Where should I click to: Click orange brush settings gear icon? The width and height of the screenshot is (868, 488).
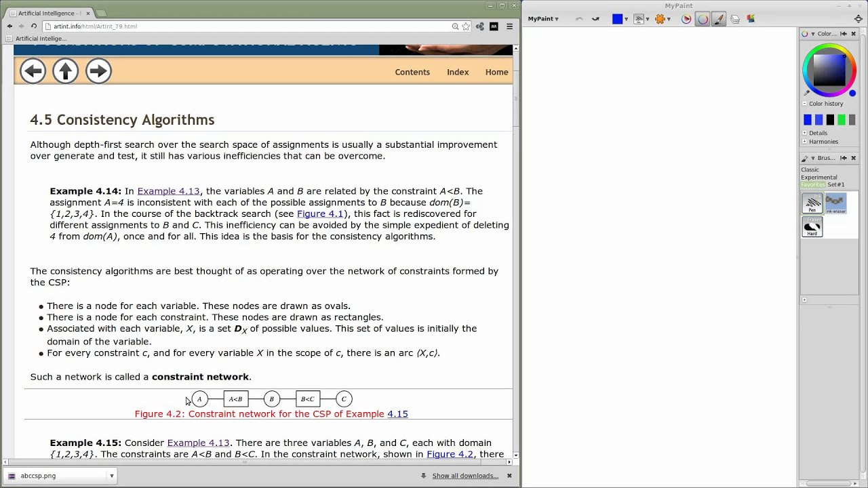tap(660, 19)
